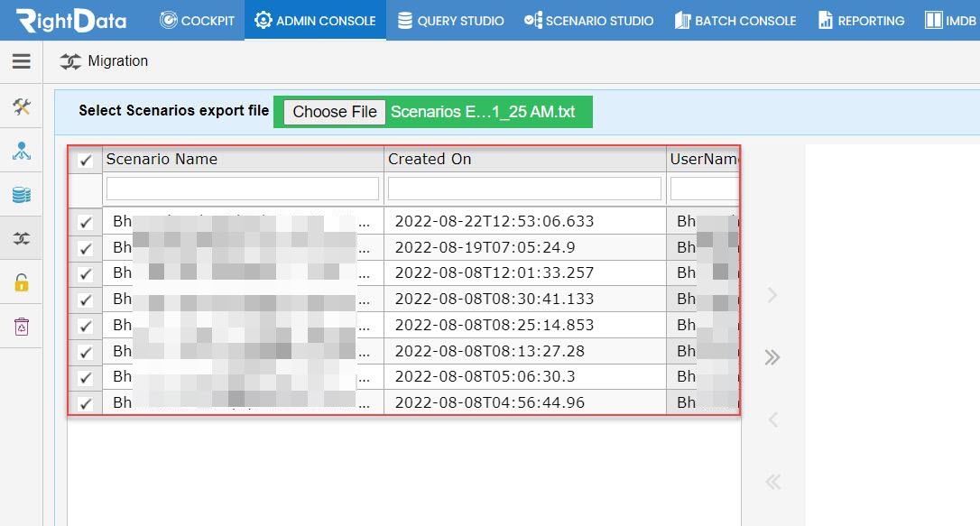The width and height of the screenshot is (980, 526).
Task: Click the Created On filter input
Action: (x=524, y=189)
